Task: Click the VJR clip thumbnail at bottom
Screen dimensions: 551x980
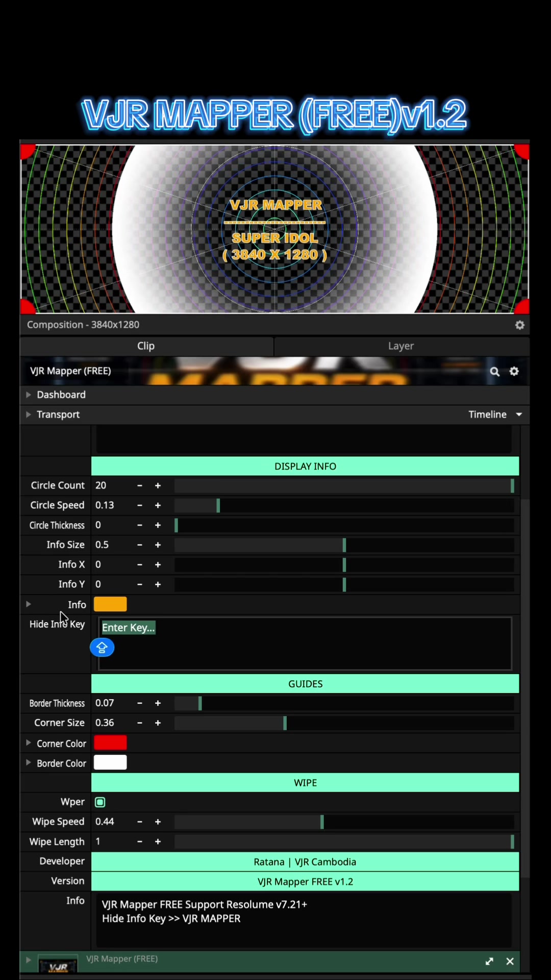Action: pyautogui.click(x=58, y=964)
